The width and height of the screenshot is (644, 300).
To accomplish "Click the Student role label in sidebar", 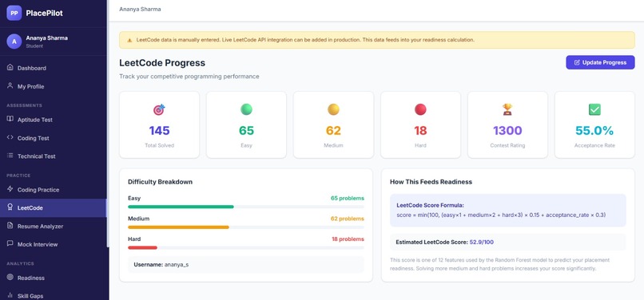I will [x=34, y=46].
